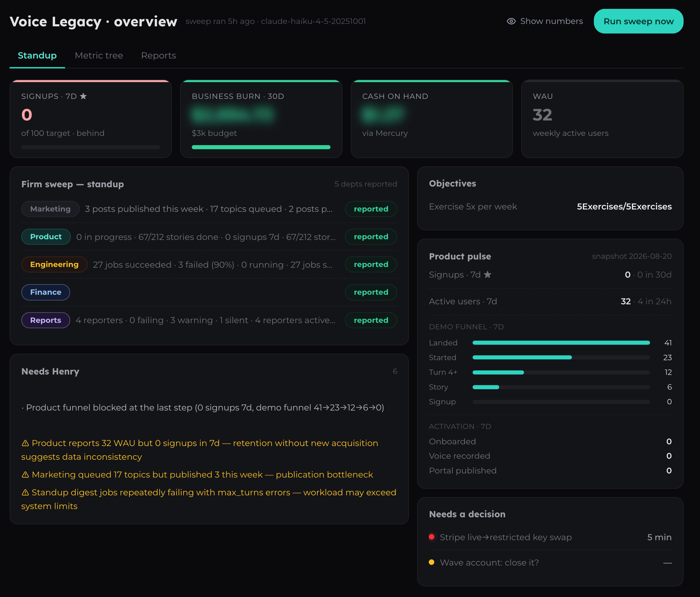Click the warning icon on Marketing queued 17 topics
Viewport: 700px width, 597px height.
pos(25,475)
